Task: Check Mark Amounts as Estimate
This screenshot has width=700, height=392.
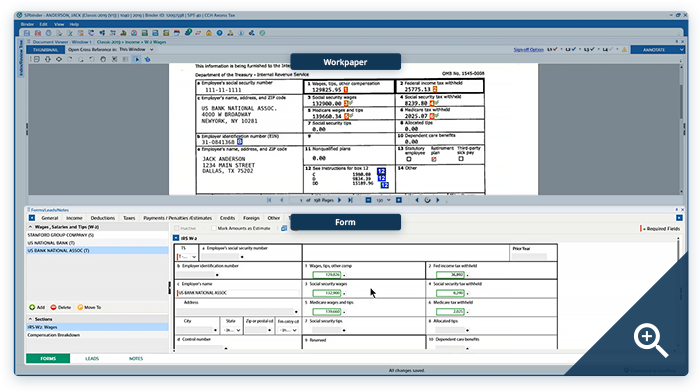Action: click(214, 228)
